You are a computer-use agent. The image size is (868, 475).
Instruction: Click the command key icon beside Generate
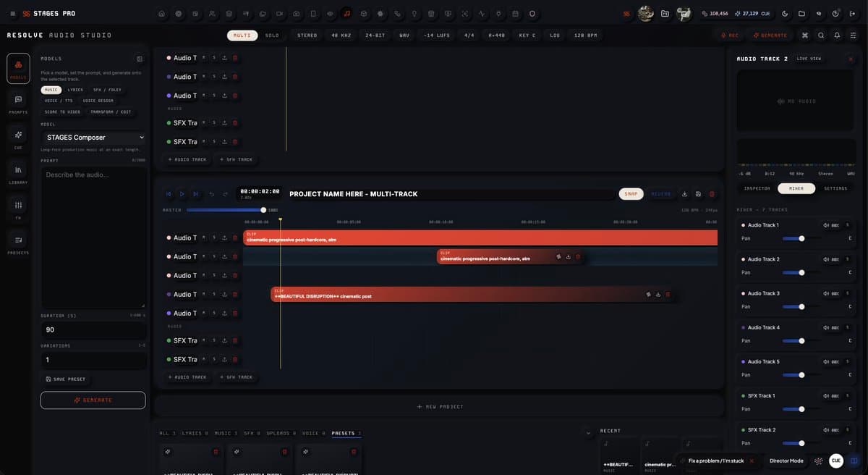point(805,35)
